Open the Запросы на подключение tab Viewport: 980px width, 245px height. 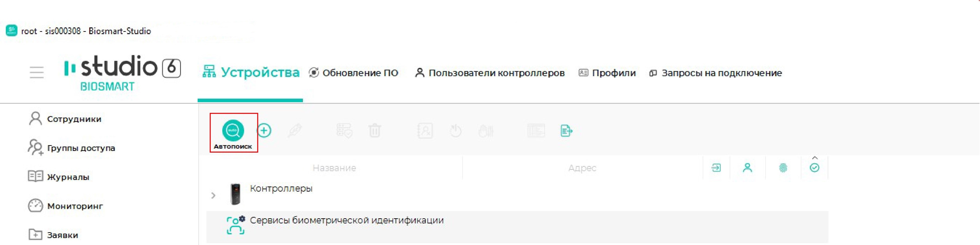click(716, 72)
